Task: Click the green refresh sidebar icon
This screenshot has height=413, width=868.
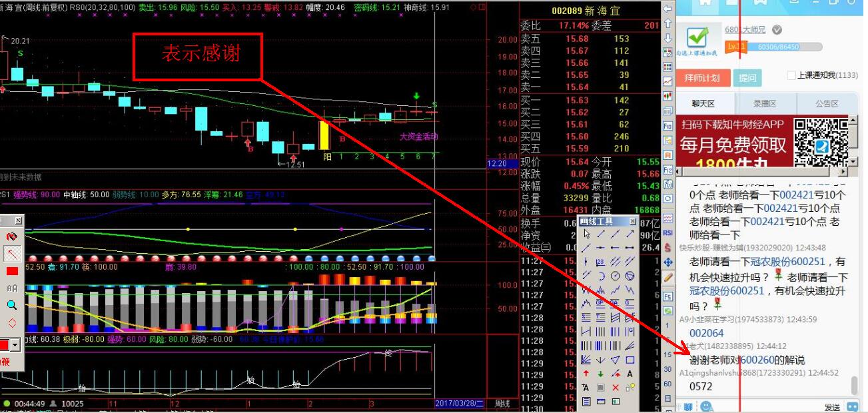Action: click(667, 311)
